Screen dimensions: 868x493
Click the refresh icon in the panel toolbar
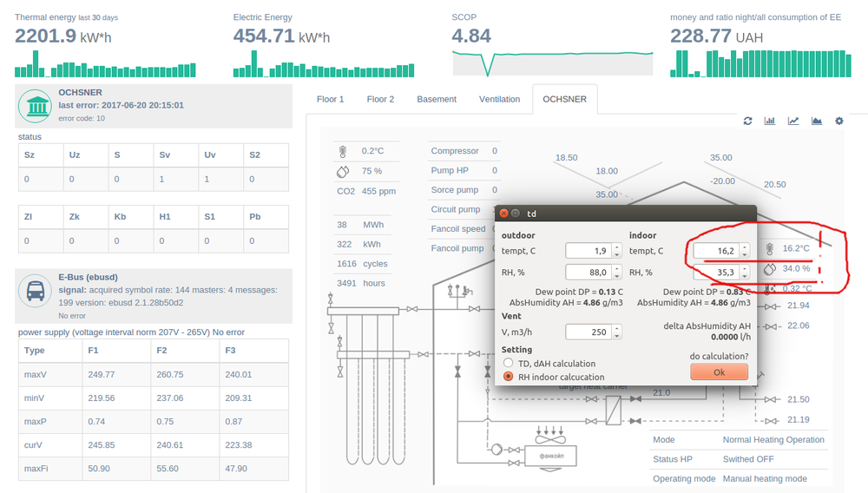pos(747,122)
